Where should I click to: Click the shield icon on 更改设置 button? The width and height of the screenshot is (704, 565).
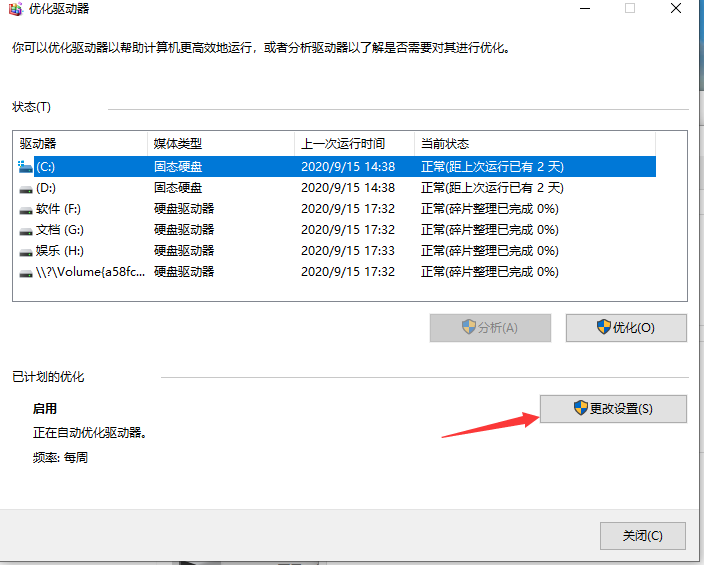[x=580, y=408]
